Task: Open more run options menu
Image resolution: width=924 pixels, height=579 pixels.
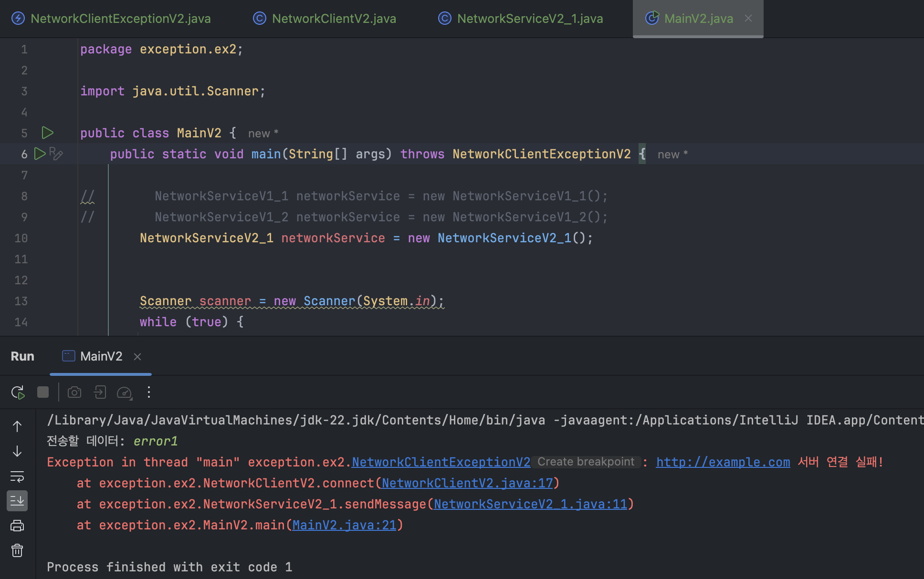Action: (x=149, y=392)
